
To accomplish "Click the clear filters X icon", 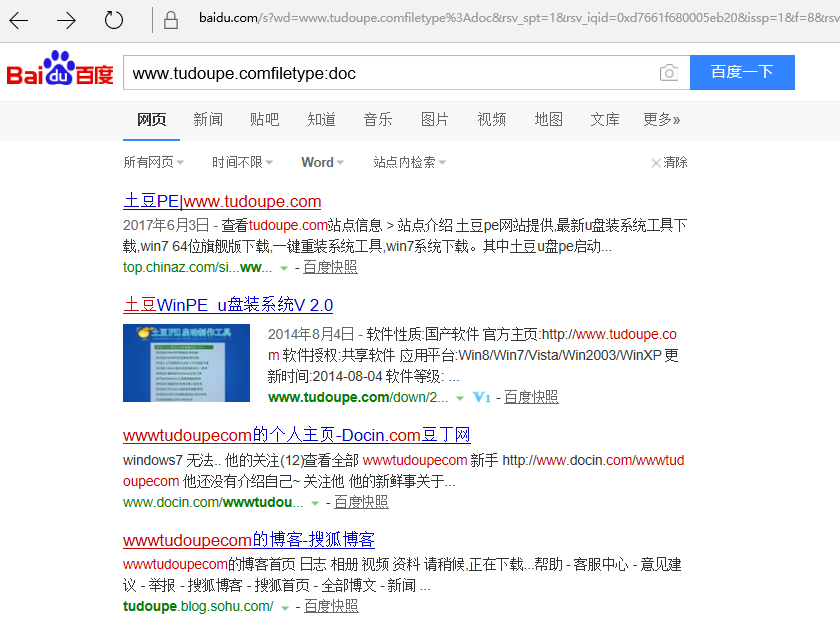I will (x=657, y=161).
